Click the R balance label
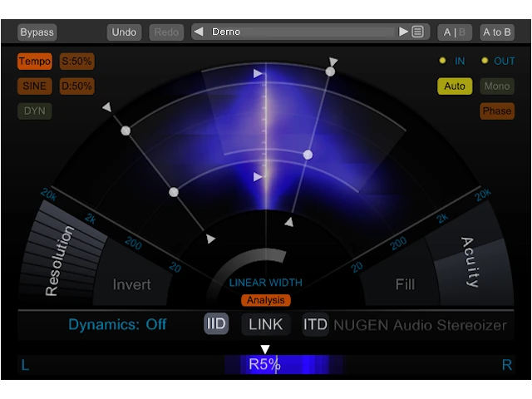 coord(507,365)
